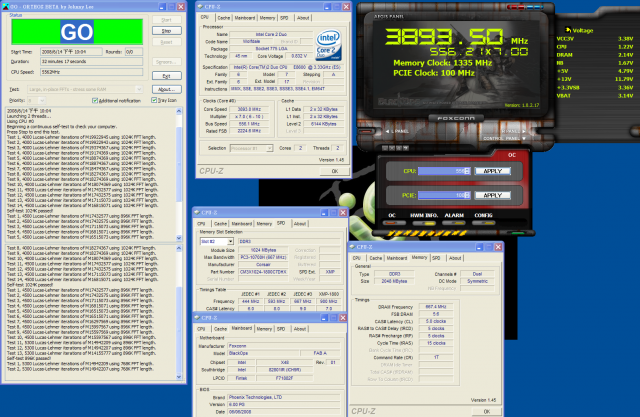Open the R PANEL arrow in Aegis Panel
Screen dimensions: 640x417
pos(524,131)
